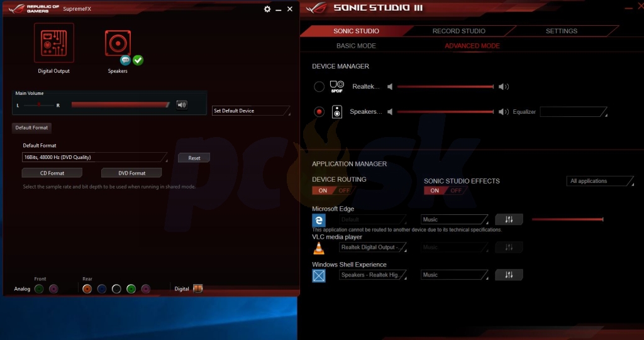Open Windows Shell Experience Speakers routing dropdown
The image size is (644, 340).
373,275
